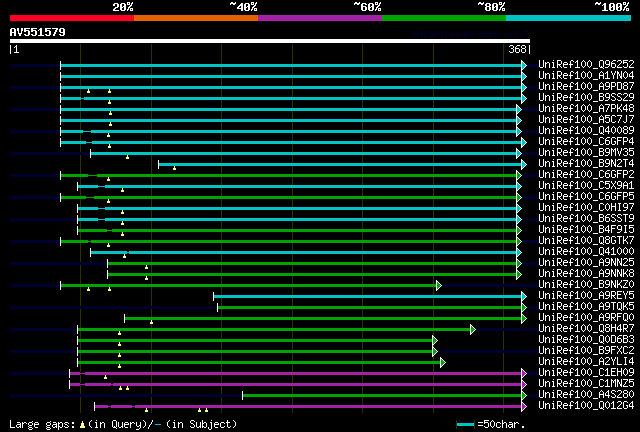640x432 pixels.
Task: Click the UniRef100_Q41000 label
Action: tap(586, 252)
